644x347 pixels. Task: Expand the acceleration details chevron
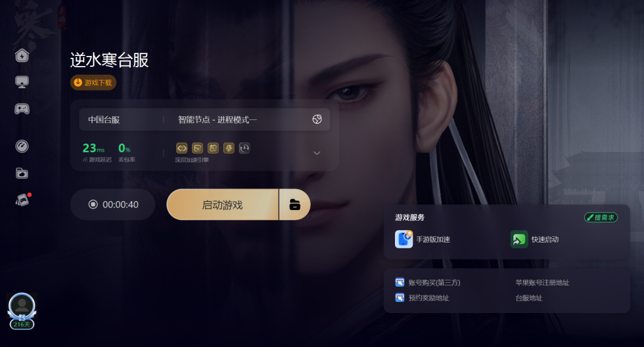coord(317,153)
